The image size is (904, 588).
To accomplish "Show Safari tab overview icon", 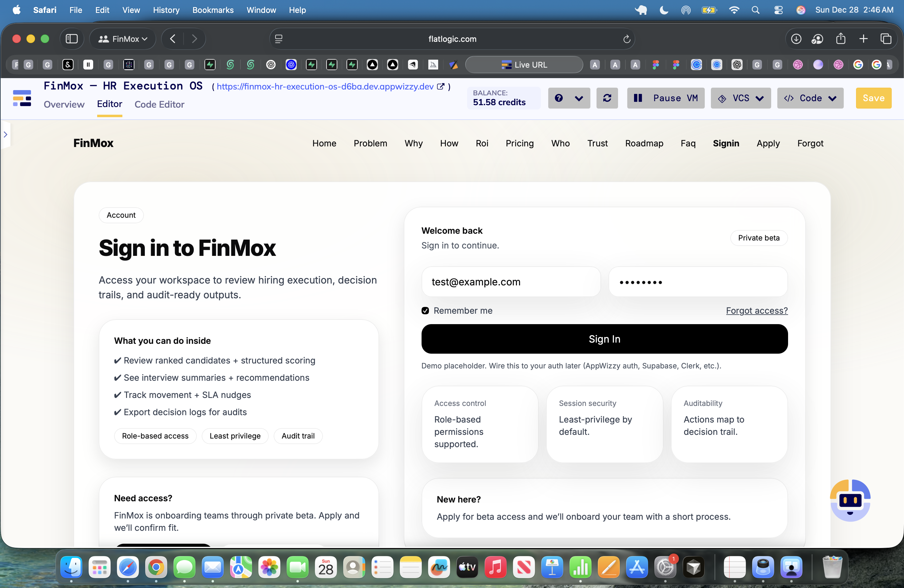I will 885,39.
